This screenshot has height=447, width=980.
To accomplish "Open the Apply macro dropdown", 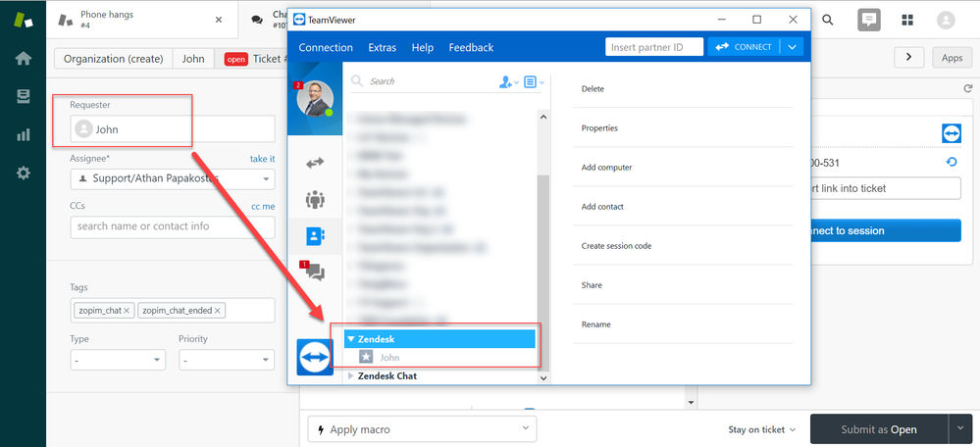I will click(422, 429).
